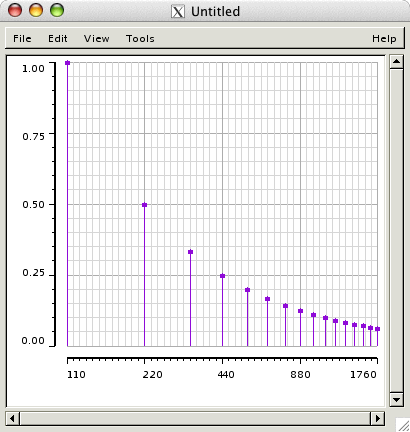410x432 pixels.
Task: Click the y-axis label 1.00
Action: (33, 69)
